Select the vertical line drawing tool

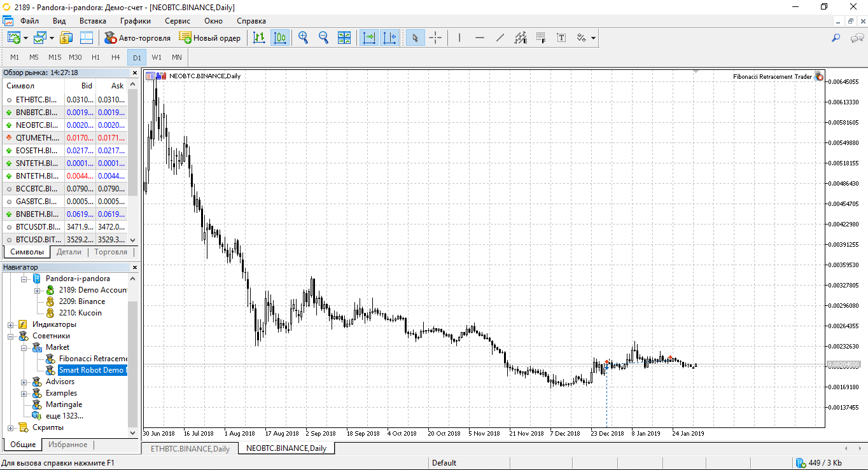(x=459, y=38)
